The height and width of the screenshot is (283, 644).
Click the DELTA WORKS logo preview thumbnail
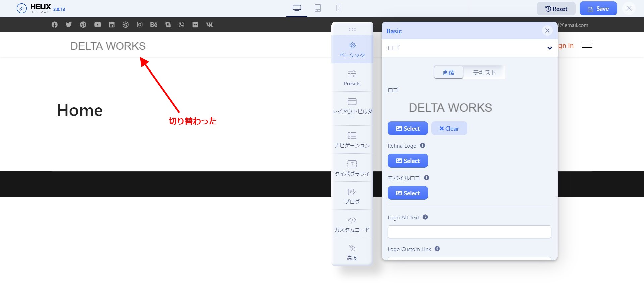[x=450, y=108]
